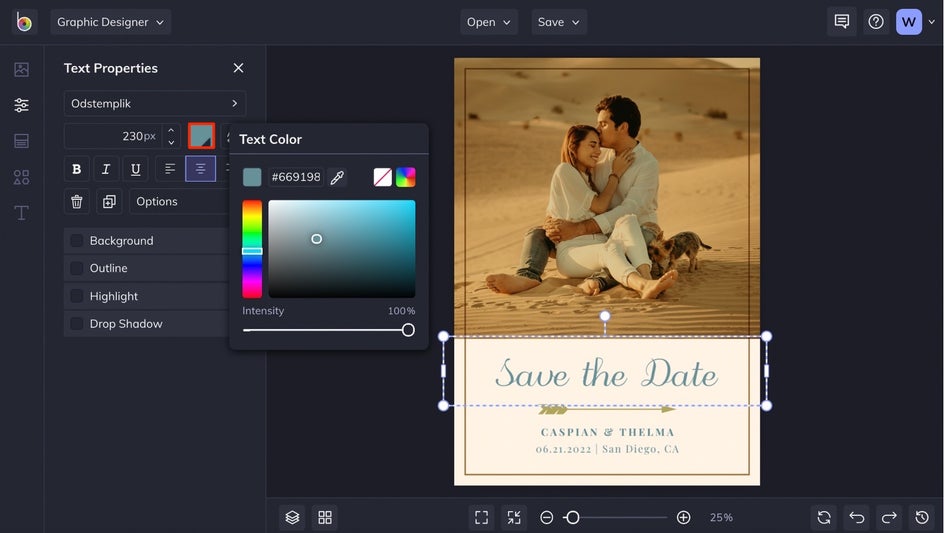Viewport: 944px width, 533px height.
Task: Select the 06.21.2022 | San Diego, CA text
Action: point(607,449)
